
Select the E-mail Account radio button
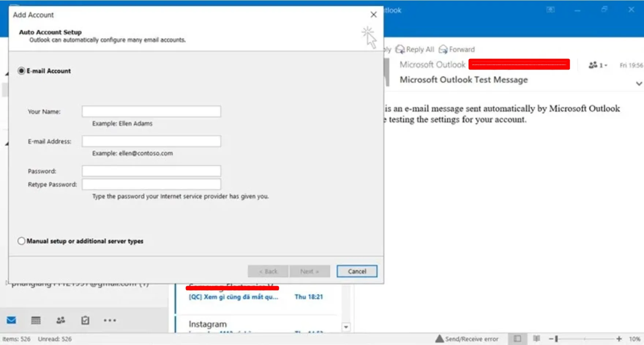(21, 71)
